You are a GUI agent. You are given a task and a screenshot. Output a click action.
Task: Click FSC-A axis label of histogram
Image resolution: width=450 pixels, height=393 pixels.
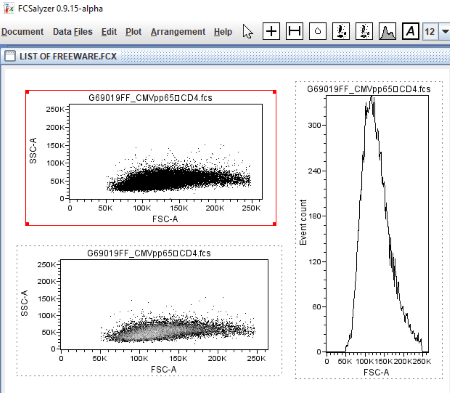(376, 372)
